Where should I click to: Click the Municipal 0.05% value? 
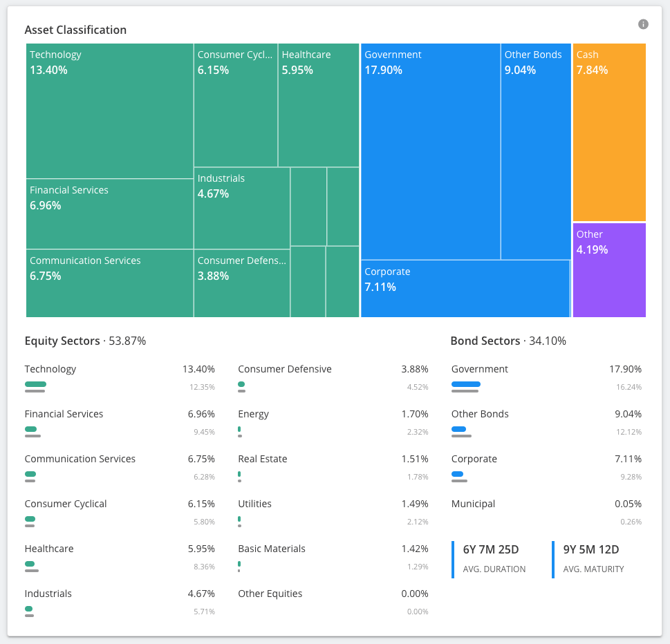tap(628, 504)
